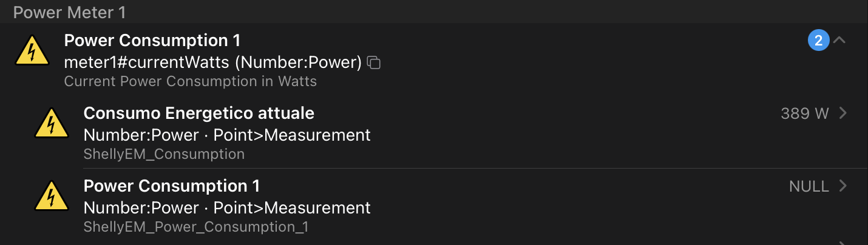Viewport: 868px width, 245px height.
Task: Select the Power Consumption 1 channel title
Action: (x=152, y=41)
